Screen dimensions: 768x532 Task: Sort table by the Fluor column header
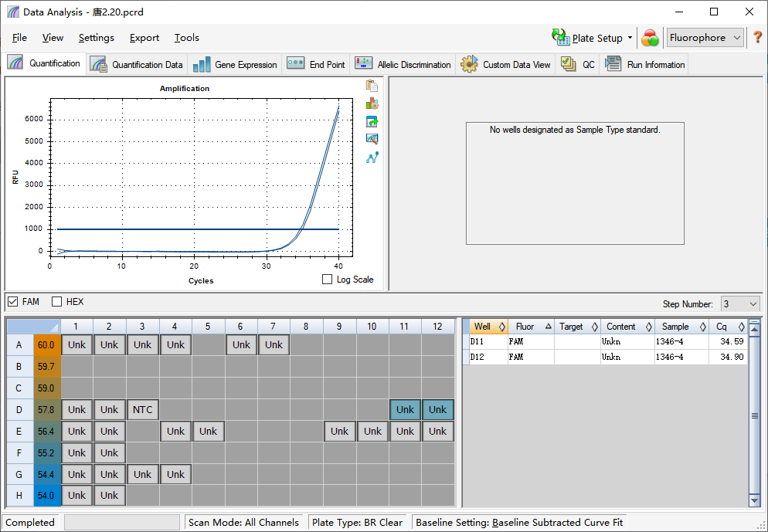pyautogui.click(x=531, y=327)
